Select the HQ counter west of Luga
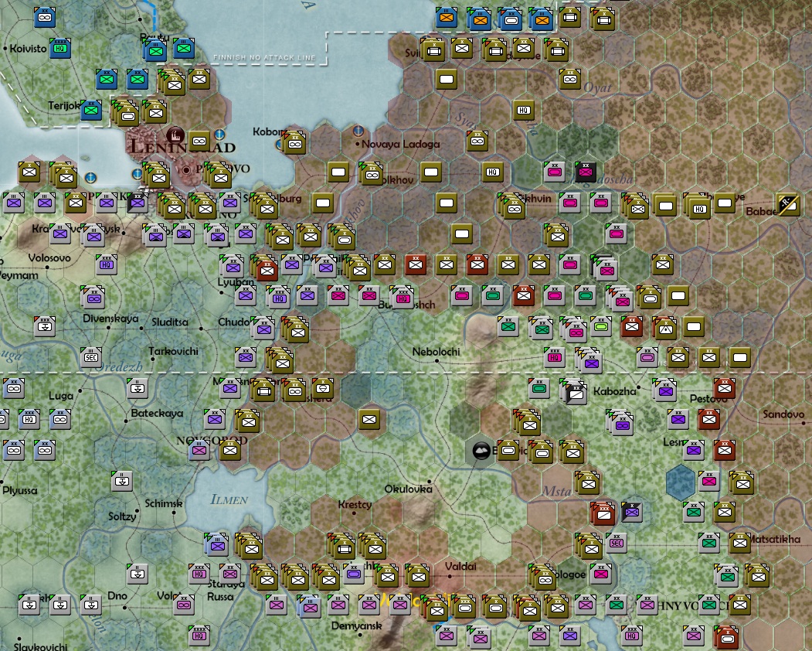812x651 pixels. [x=29, y=419]
